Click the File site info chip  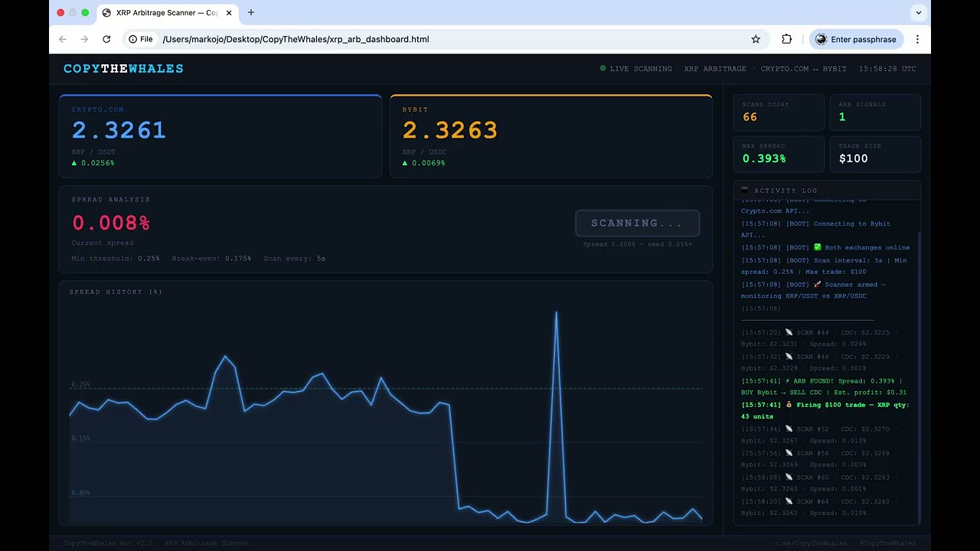click(141, 39)
